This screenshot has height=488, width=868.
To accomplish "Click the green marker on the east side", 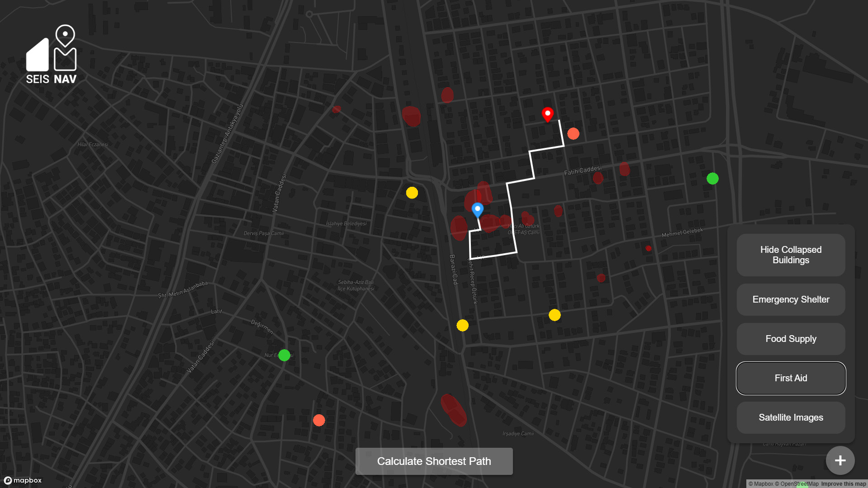I will click(x=712, y=179).
